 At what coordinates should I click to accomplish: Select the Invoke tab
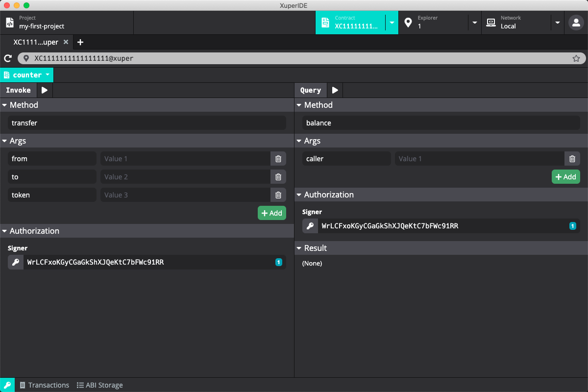(x=19, y=90)
